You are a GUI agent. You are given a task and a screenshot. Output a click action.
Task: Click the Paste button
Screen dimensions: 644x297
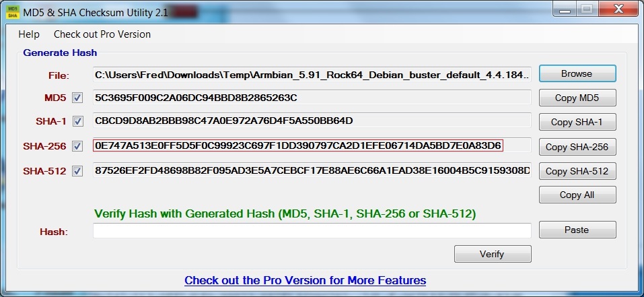point(577,230)
